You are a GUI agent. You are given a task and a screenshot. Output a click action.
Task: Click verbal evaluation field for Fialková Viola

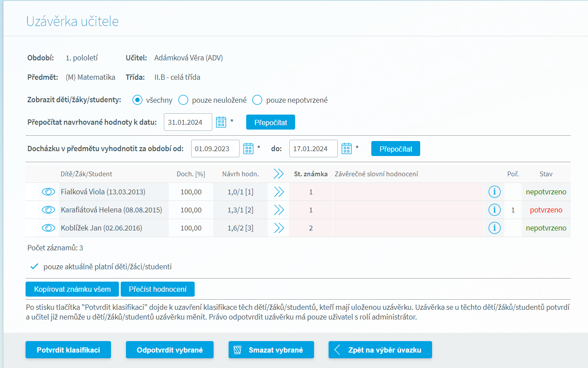pyautogui.click(x=408, y=192)
